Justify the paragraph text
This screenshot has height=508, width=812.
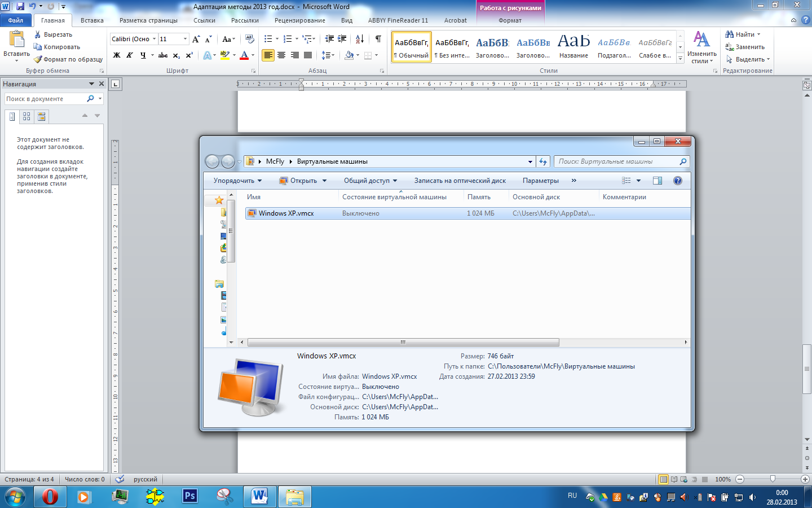tap(308, 55)
